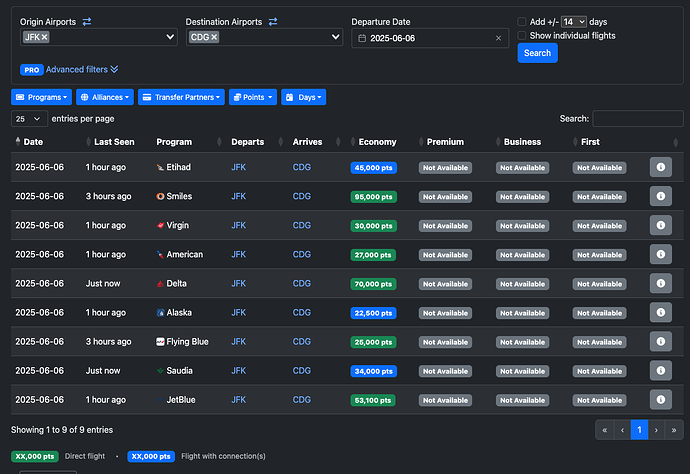The width and height of the screenshot is (690, 474).
Task: Open the Transfer Partners filter dropdown
Action: [x=181, y=97]
